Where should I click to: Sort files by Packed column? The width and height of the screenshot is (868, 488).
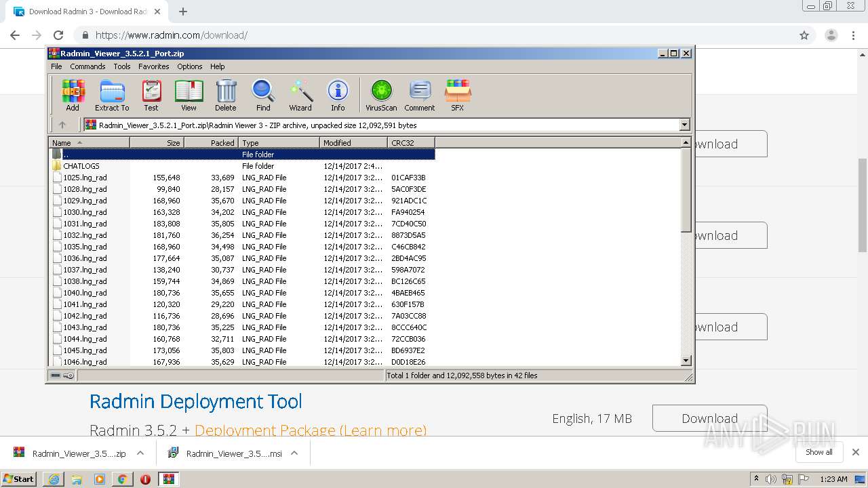(211, 142)
